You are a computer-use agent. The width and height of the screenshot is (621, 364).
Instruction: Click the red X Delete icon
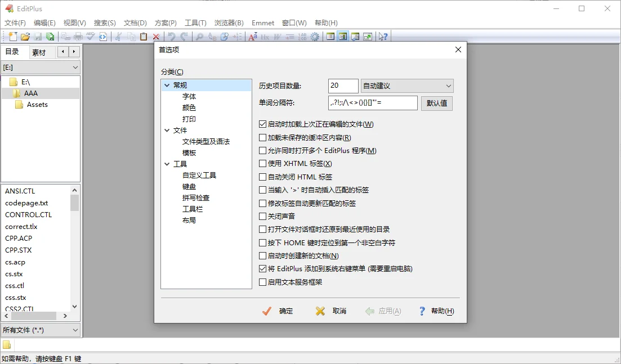point(156,37)
